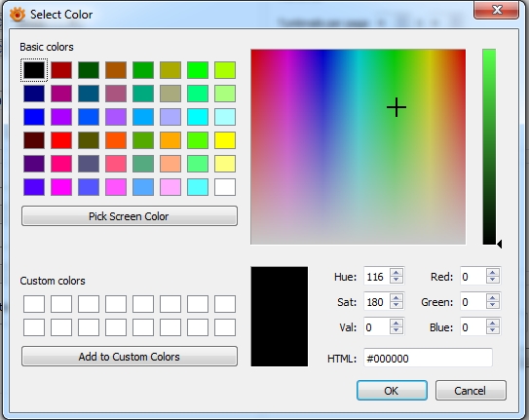Select first custom color slot in top row
The height and width of the screenshot is (420, 529).
pos(34,304)
